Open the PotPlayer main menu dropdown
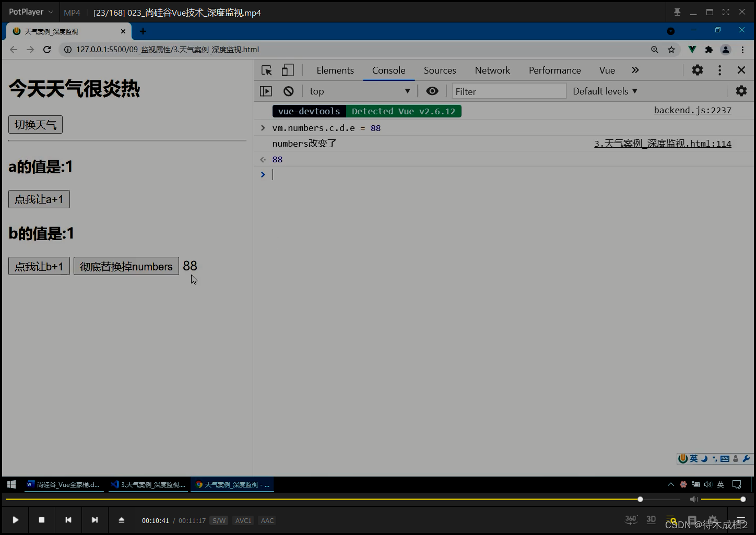The width and height of the screenshot is (756, 535). pos(31,11)
